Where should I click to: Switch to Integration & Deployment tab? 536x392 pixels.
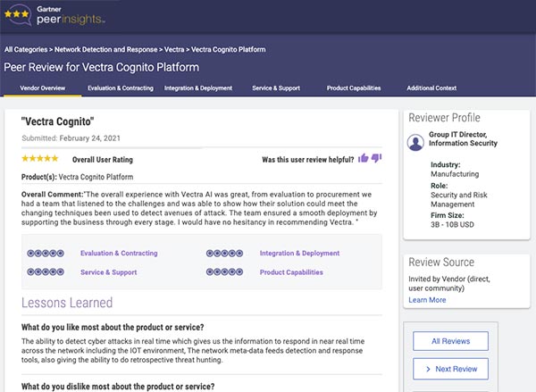(x=198, y=88)
